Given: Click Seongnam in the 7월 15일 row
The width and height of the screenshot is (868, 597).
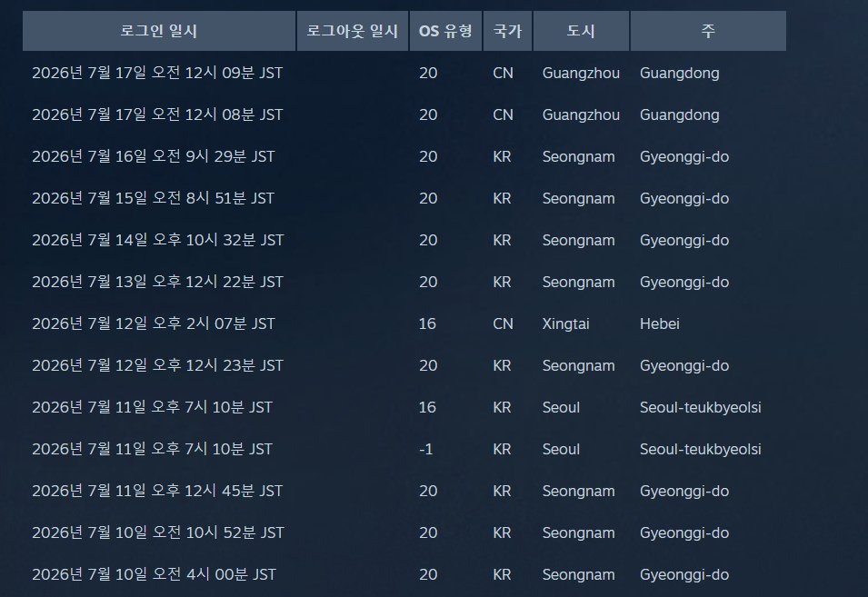Looking at the screenshot, I should coord(578,199).
